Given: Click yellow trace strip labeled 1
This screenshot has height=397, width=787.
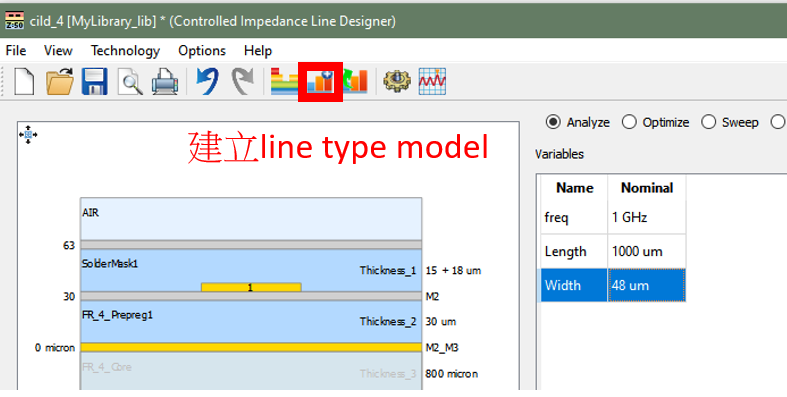Looking at the screenshot, I should pyautogui.click(x=251, y=287).
